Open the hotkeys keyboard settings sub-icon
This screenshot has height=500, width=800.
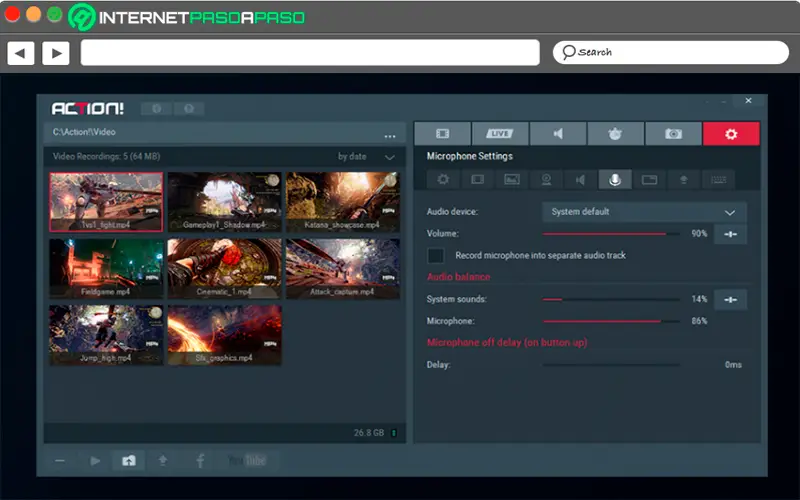click(x=718, y=180)
